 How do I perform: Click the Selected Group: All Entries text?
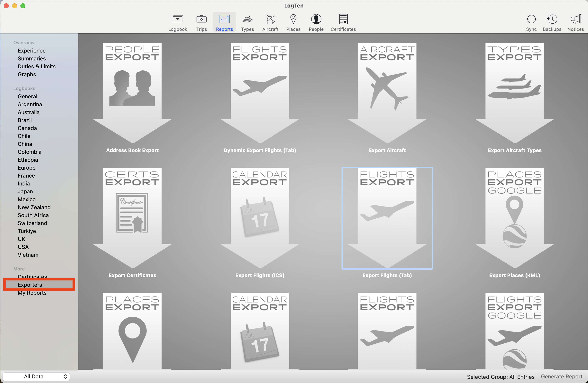click(500, 377)
